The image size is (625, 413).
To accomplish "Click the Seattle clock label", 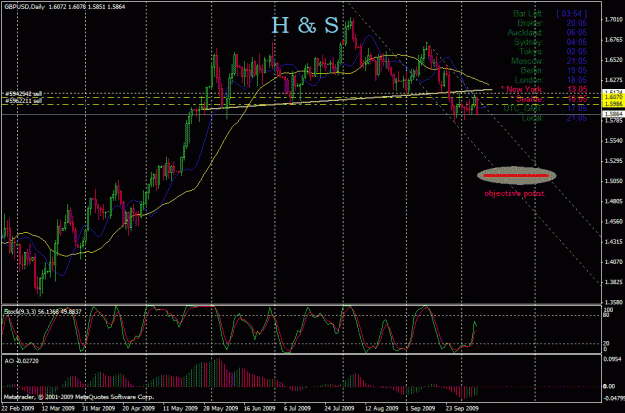I will (530, 99).
